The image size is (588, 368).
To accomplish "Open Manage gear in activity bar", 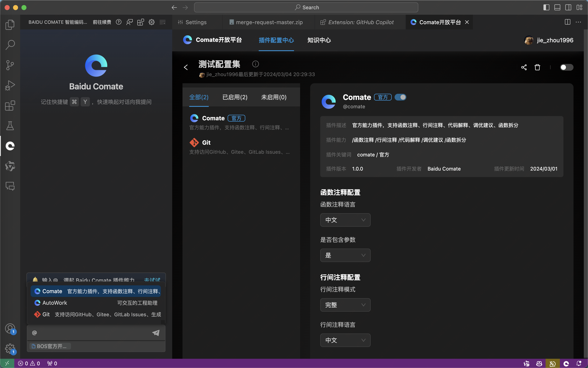I will coord(10,349).
